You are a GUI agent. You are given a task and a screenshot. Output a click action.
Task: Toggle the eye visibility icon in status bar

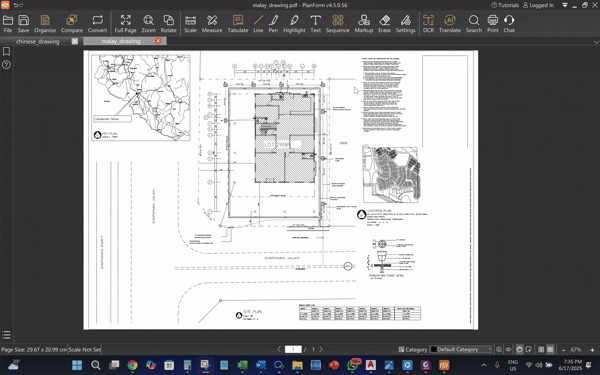508,349
